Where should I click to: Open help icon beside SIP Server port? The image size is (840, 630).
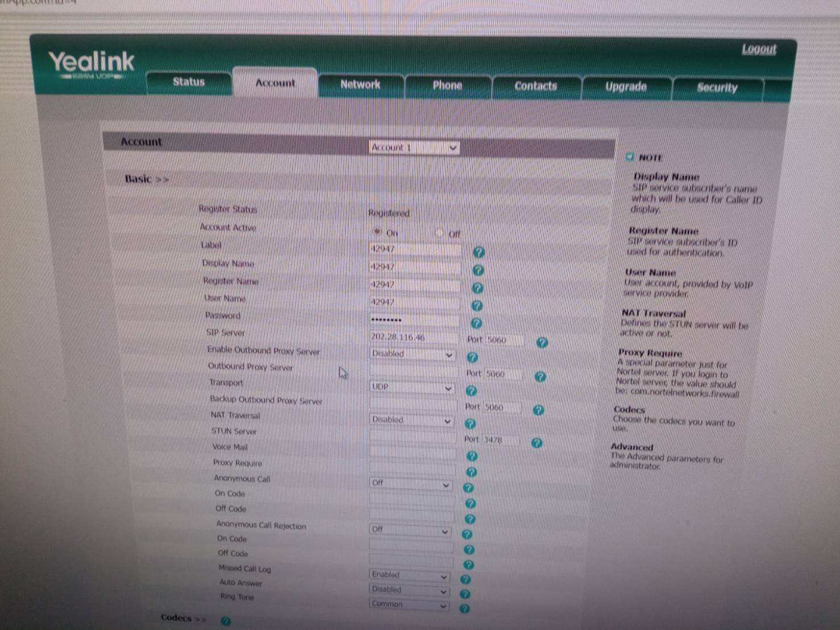click(x=542, y=342)
